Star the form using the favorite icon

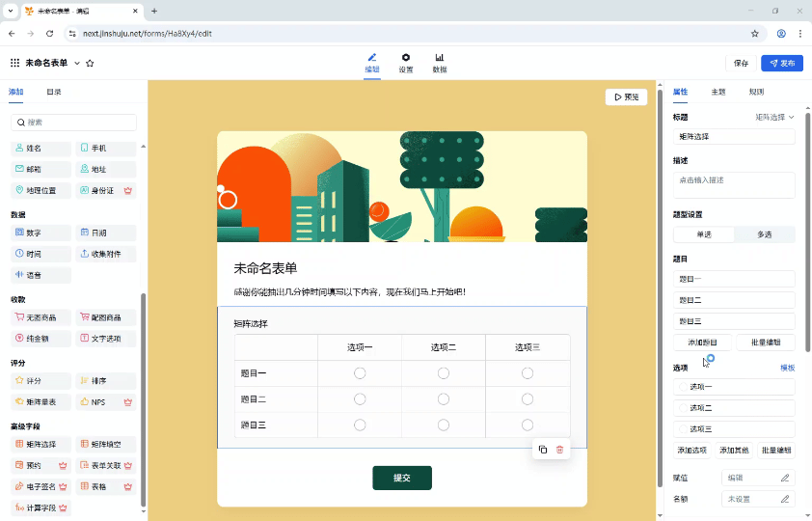pos(90,63)
